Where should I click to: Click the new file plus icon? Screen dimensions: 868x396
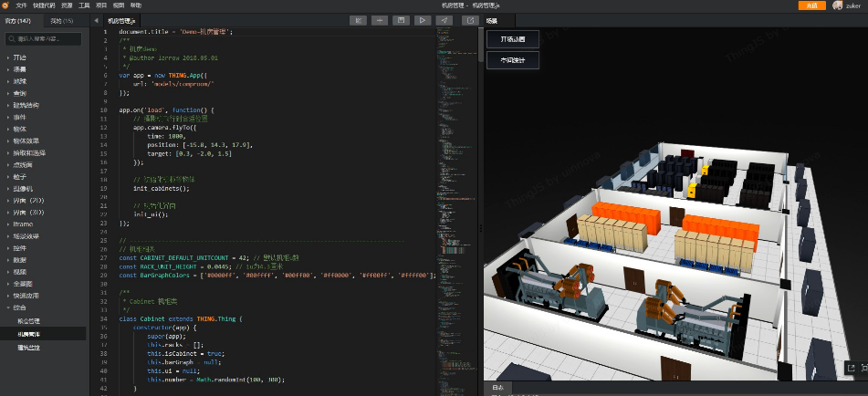(379, 19)
